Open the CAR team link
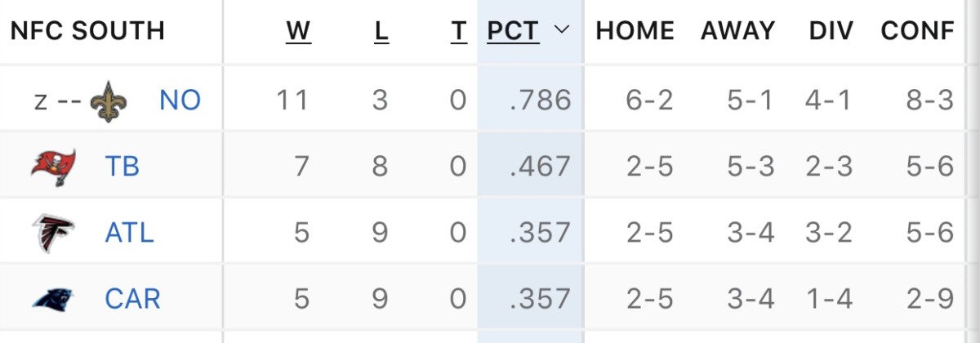 [x=132, y=299]
